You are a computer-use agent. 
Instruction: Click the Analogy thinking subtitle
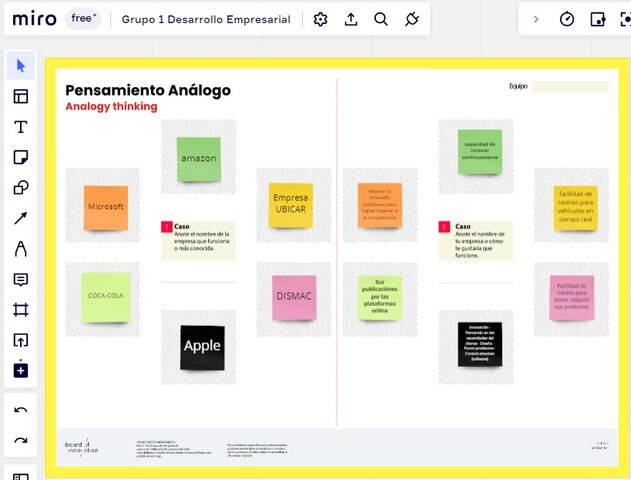coord(111,107)
